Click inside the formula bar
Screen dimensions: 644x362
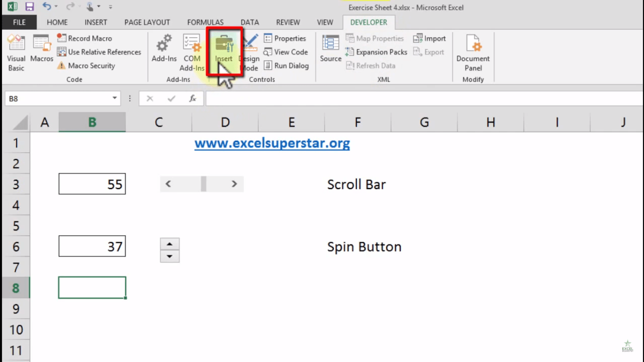424,99
